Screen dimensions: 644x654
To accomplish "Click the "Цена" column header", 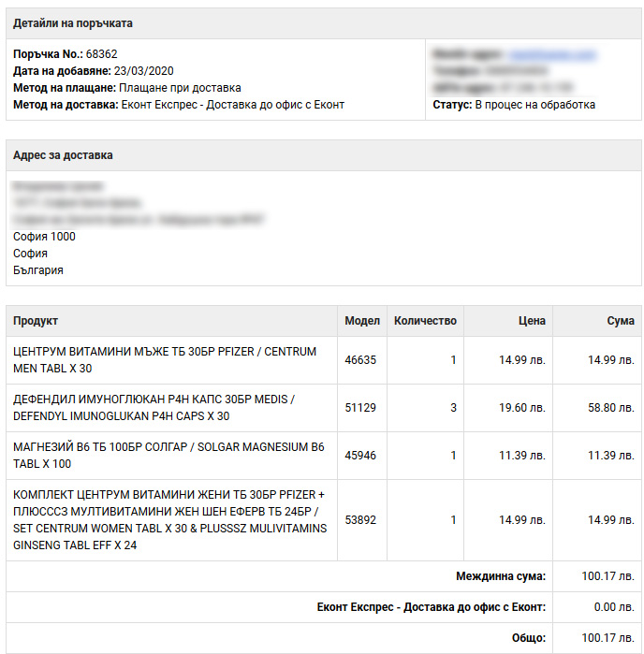I will click(532, 321).
